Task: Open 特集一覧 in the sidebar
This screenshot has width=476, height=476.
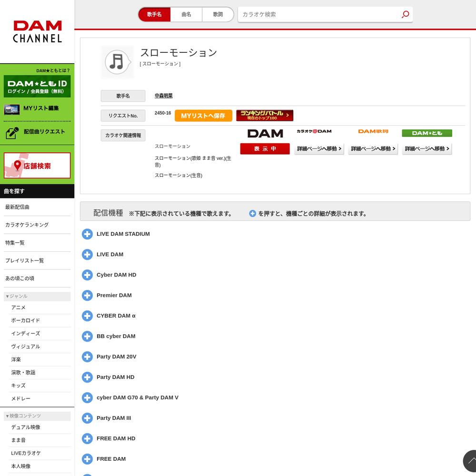Action: pyautogui.click(x=37, y=243)
